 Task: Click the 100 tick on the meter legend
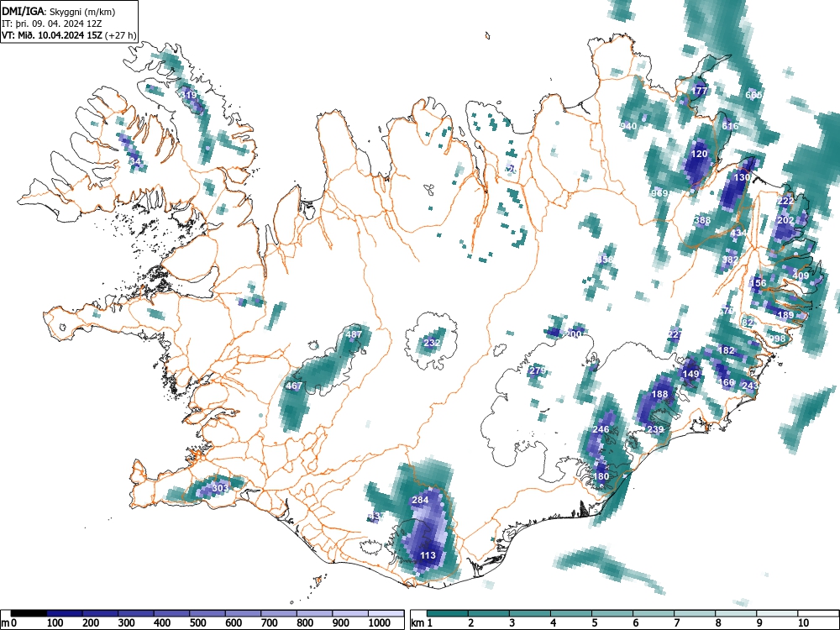tap(55, 623)
